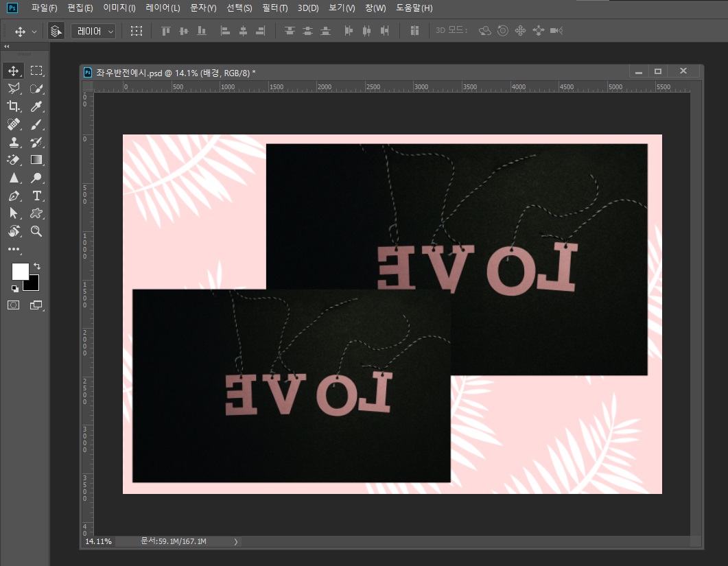Click the Photoshop Ps logo icon
This screenshot has height=566, width=728.
[x=12, y=8]
